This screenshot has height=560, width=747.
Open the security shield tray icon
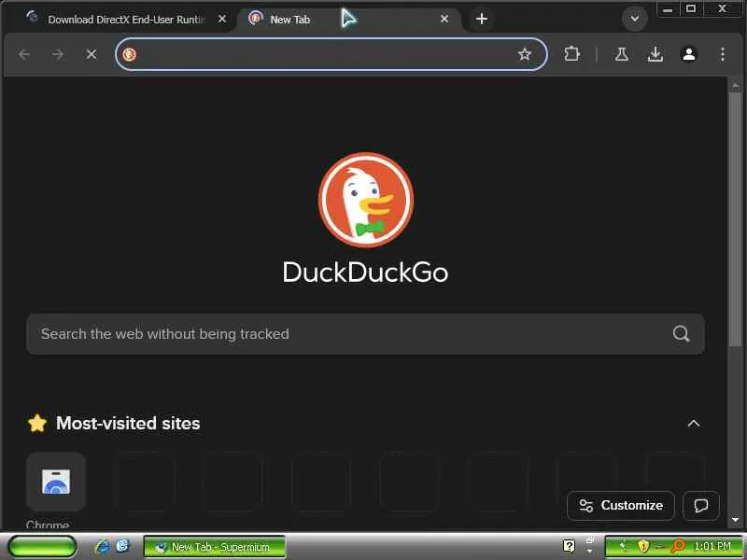pyautogui.click(x=643, y=546)
